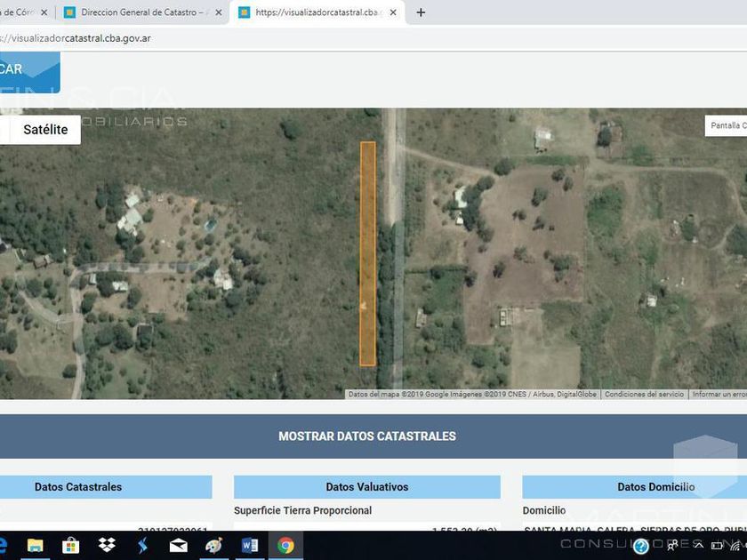Viewport: 747px width, 560px height.
Task: Click the Datos Valuativos panel header
Action: click(366, 487)
